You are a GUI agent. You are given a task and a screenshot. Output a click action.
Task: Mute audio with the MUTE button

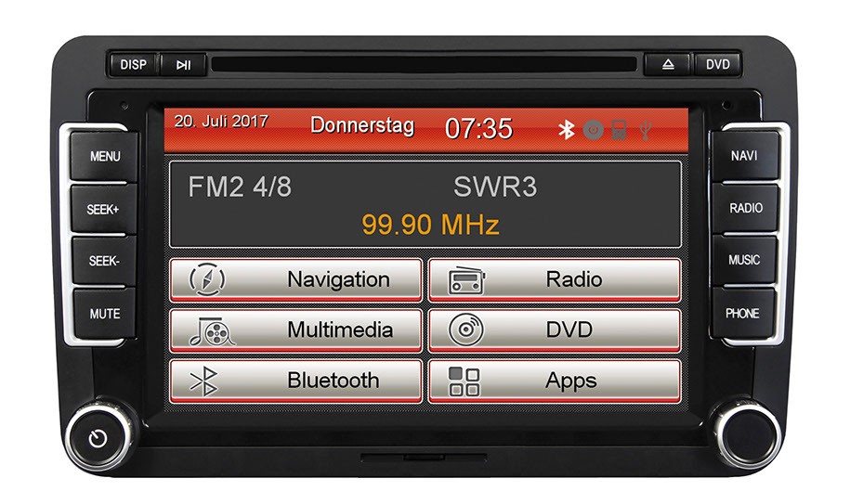coord(104,314)
